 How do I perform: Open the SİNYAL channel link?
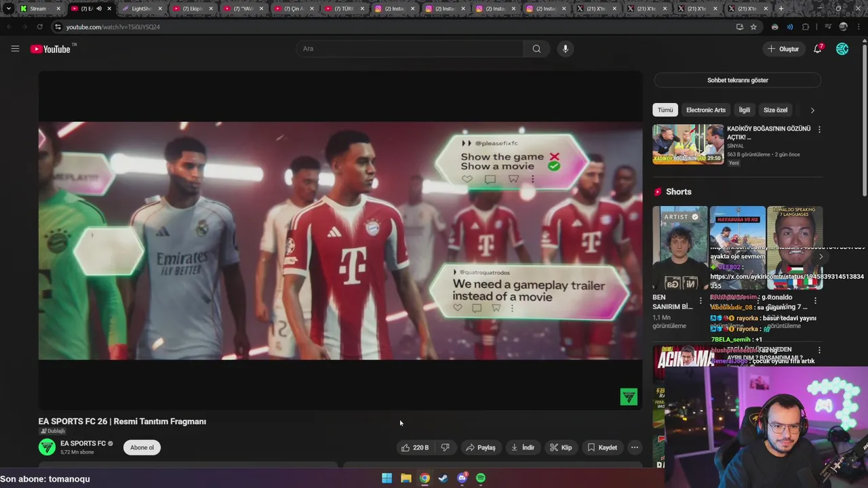[x=735, y=146]
